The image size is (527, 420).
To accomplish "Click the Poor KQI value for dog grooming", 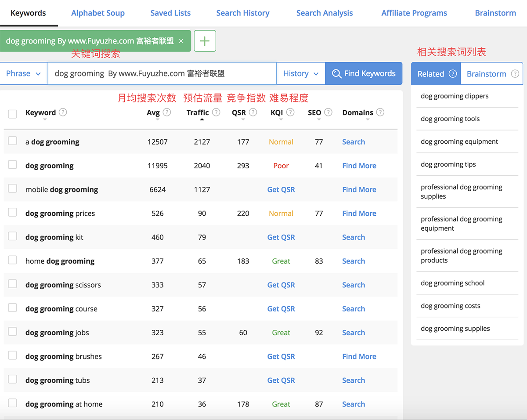I will pos(281,166).
